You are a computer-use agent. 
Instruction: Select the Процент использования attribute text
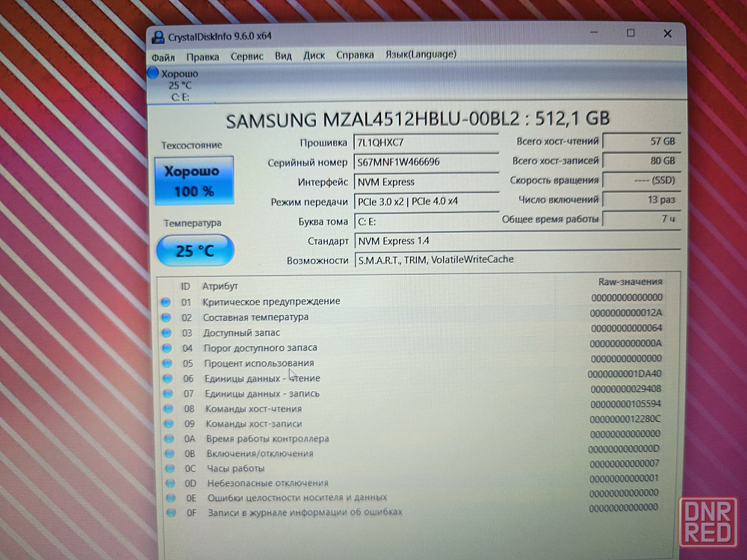(259, 363)
